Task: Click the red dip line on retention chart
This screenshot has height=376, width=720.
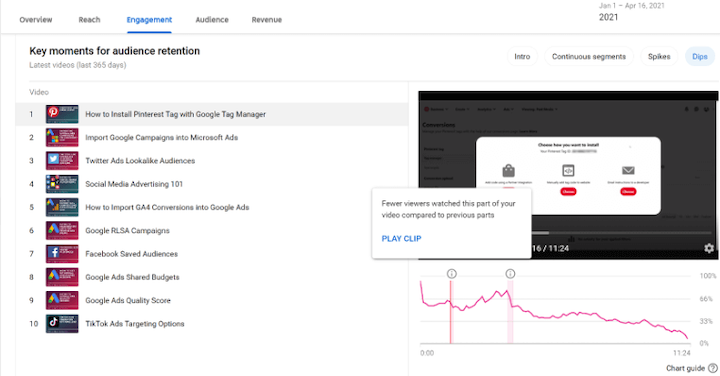Action: coord(451,312)
